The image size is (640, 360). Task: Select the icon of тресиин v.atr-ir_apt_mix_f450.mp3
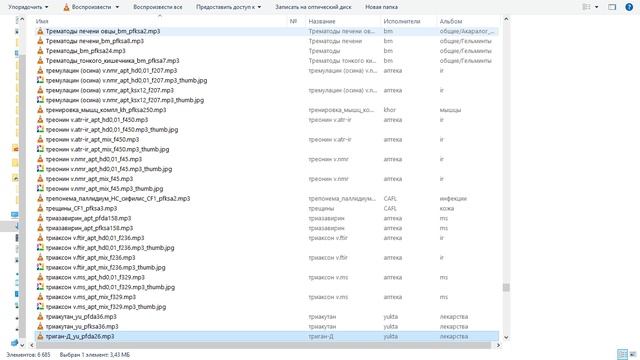(40, 139)
